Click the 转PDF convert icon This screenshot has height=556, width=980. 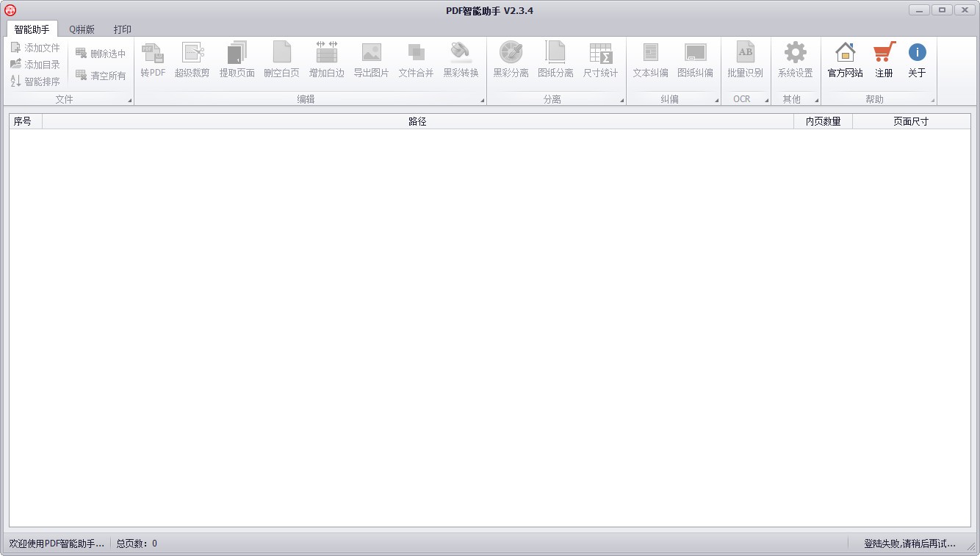153,53
